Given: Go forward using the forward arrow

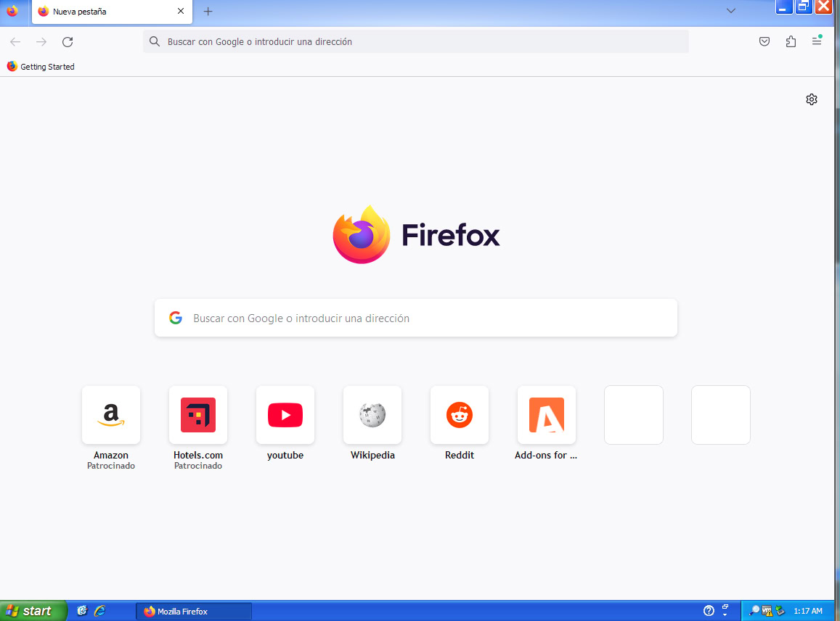Looking at the screenshot, I should pyautogui.click(x=41, y=42).
